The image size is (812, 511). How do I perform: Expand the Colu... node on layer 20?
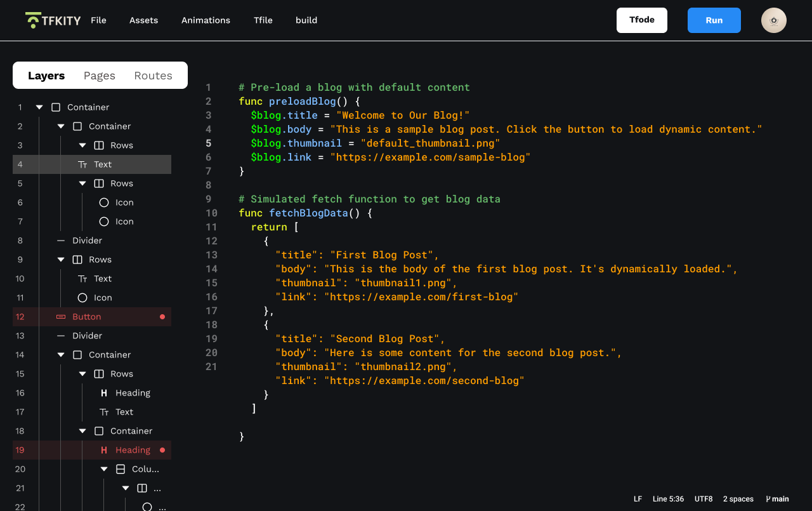[x=103, y=468]
